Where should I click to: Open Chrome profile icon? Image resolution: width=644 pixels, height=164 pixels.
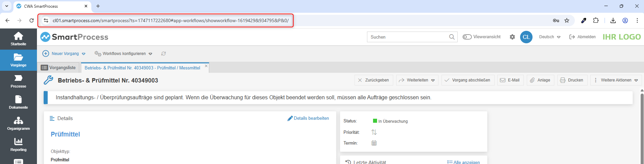625,20
